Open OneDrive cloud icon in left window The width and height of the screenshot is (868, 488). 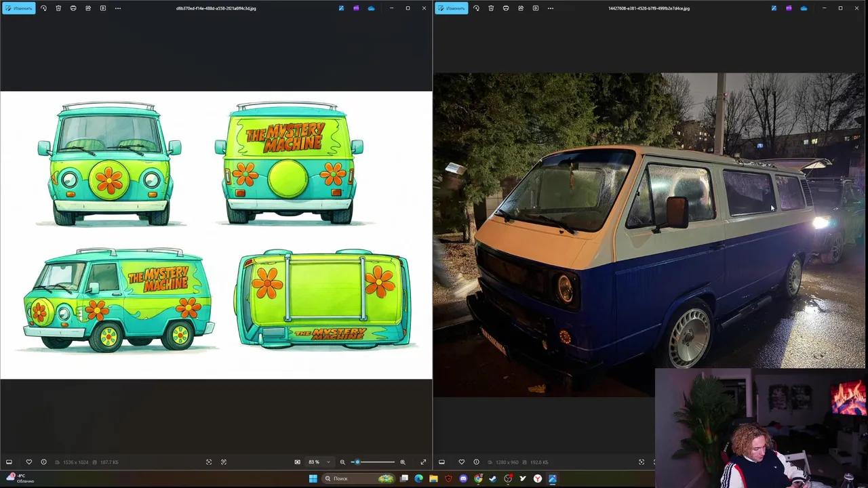coord(371,8)
